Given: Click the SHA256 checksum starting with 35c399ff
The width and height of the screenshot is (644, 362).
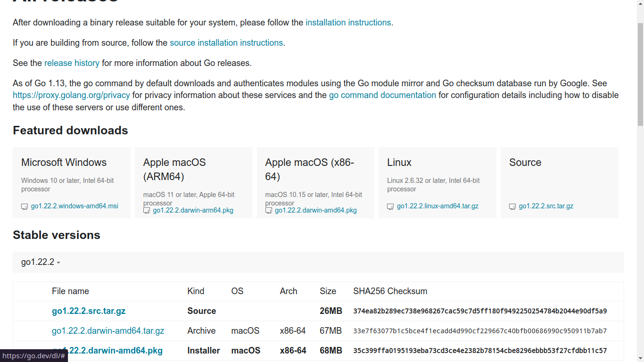Looking at the screenshot, I should [x=480, y=351].
